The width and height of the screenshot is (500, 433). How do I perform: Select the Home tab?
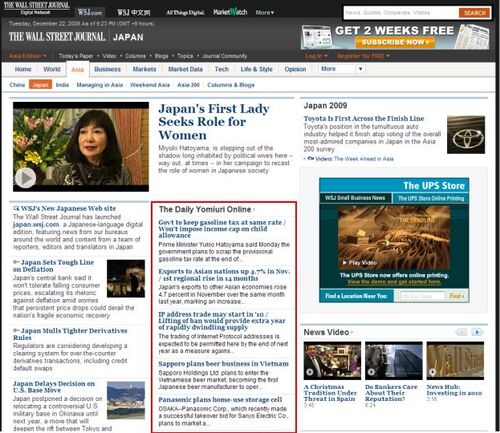(x=23, y=69)
